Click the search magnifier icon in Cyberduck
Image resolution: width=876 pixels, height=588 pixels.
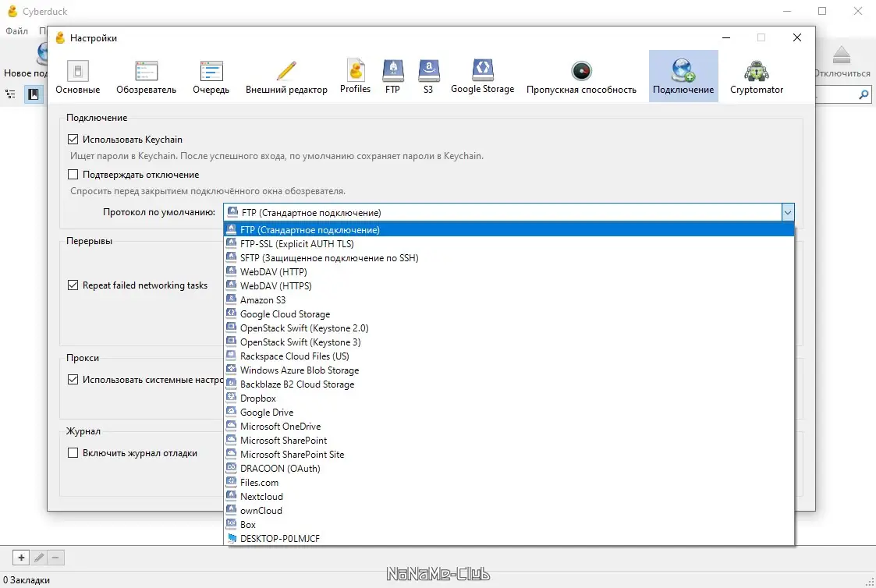864,94
